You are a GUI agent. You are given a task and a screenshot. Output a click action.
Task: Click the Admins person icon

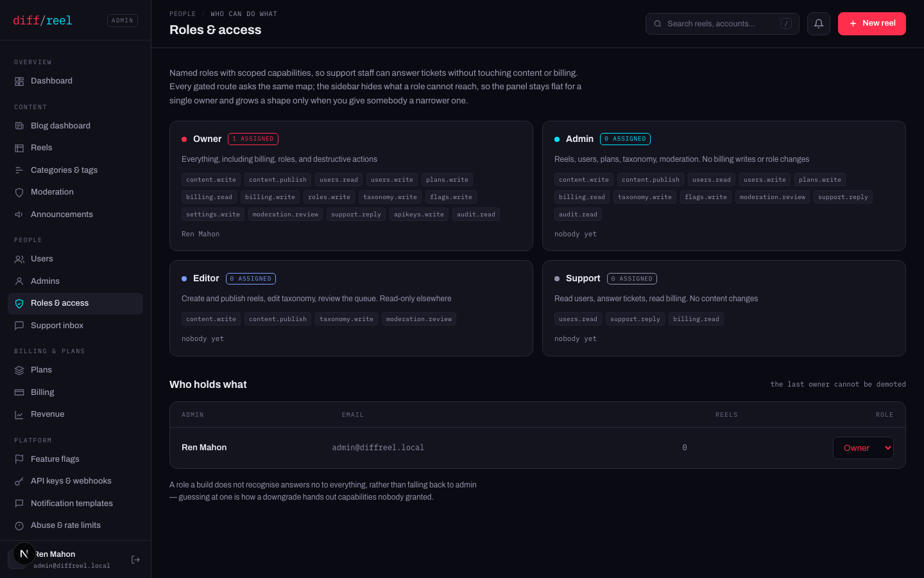click(x=19, y=281)
